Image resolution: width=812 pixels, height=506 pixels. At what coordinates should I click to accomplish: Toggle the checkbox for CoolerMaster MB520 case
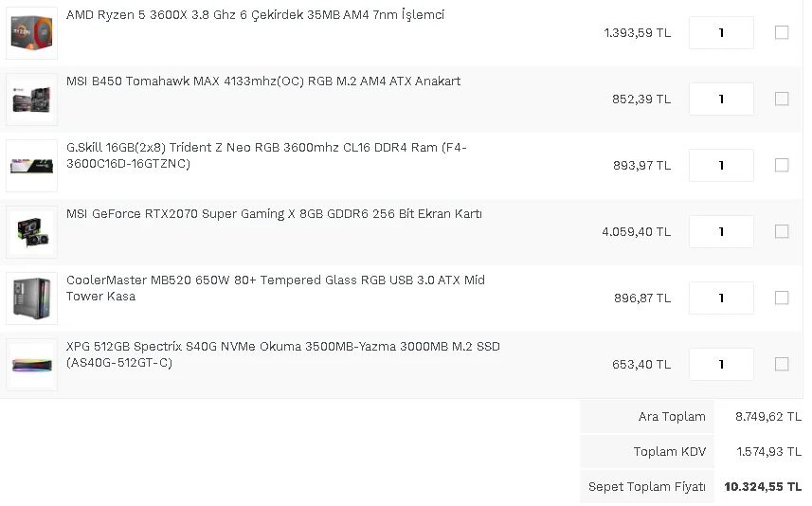click(782, 298)
